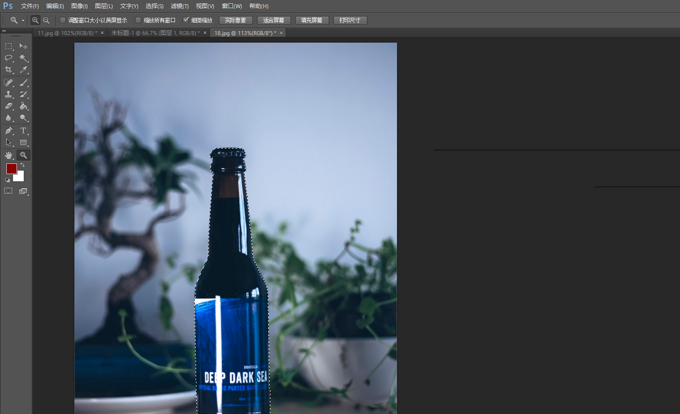Image resolution: width=680 pixels, height=414 pixels.
Task: Close the 未标题-1 document tab
Action: 205,33
